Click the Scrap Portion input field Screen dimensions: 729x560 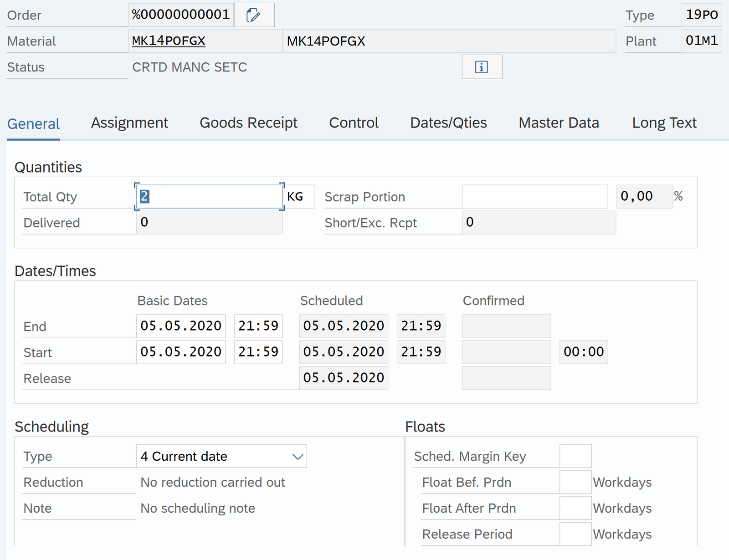click(534, 197)
